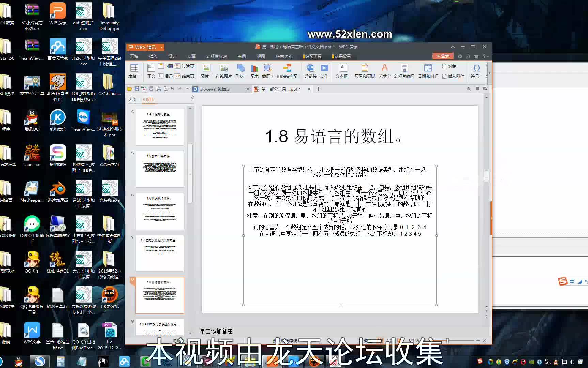Open a new document tab with the plus button
Image resolution: width=588 pixels, height=368 pixels.
pos(318,89)
